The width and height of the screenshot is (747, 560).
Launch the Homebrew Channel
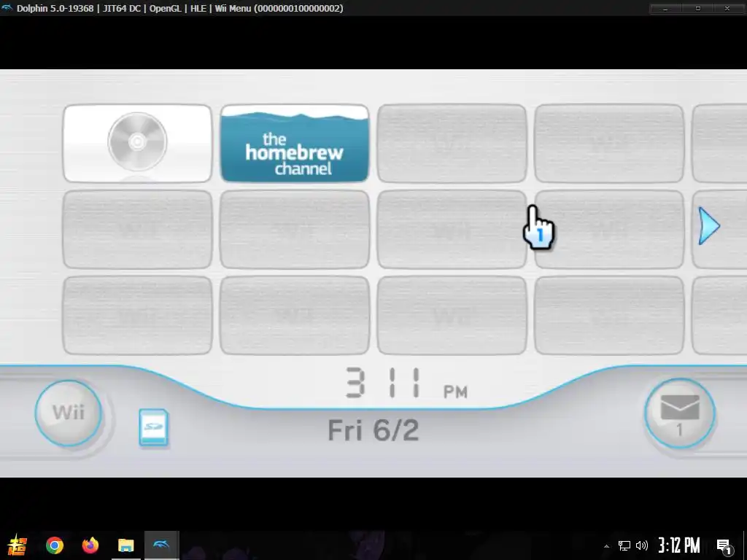tap(295, 144)
